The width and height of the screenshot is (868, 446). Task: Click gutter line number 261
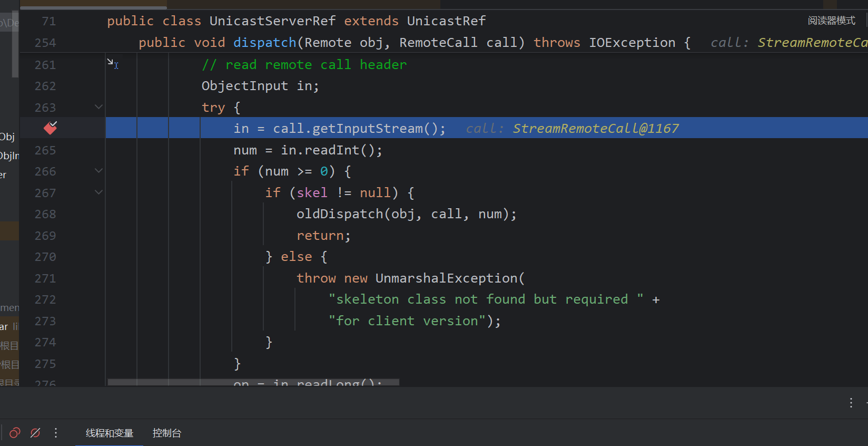(x=45, y=65)
